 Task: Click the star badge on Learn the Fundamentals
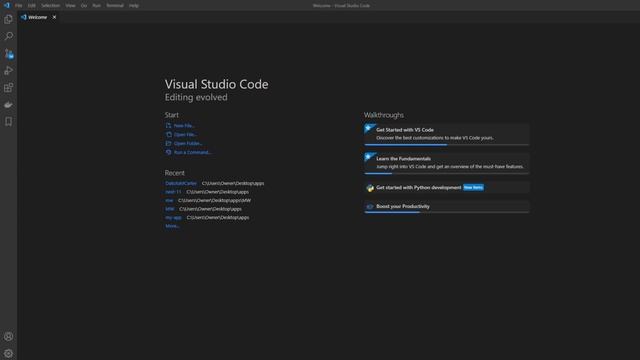(x=369, y=157)
